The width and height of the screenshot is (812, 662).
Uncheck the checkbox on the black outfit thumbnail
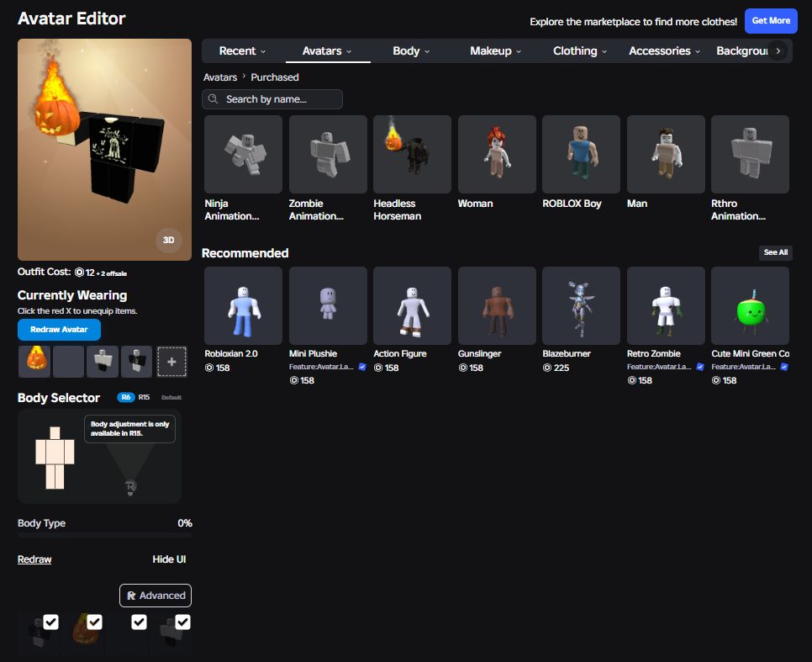[50, 622]
